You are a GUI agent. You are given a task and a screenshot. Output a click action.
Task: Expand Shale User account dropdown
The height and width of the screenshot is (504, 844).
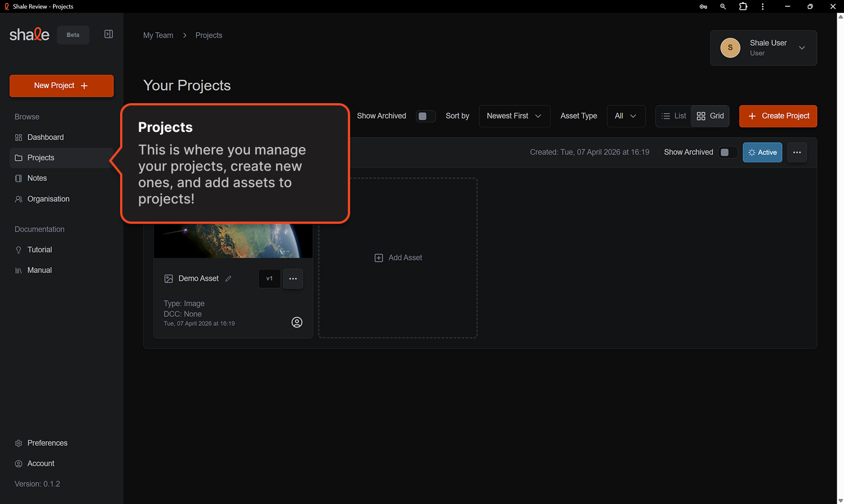click(763, 48)
